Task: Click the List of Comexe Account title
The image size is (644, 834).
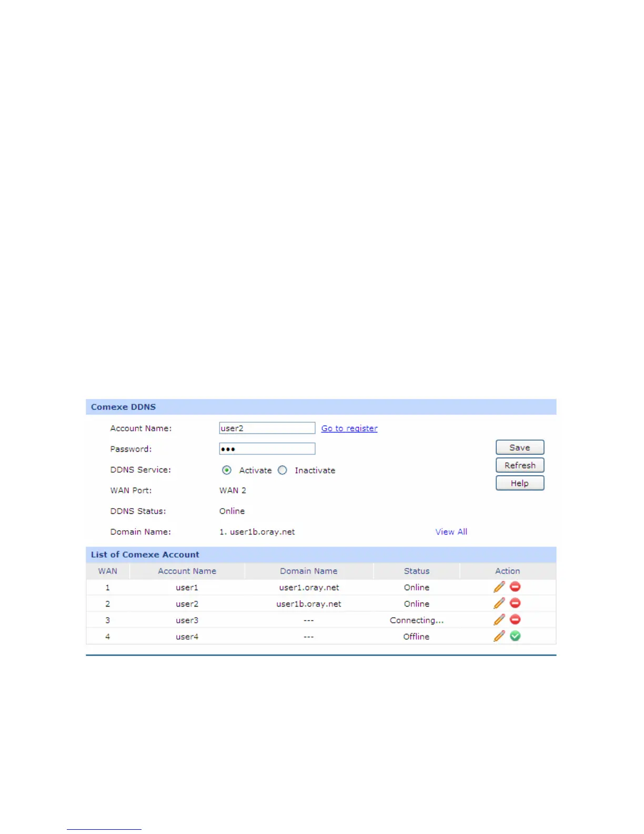Action: click(145, 554)
